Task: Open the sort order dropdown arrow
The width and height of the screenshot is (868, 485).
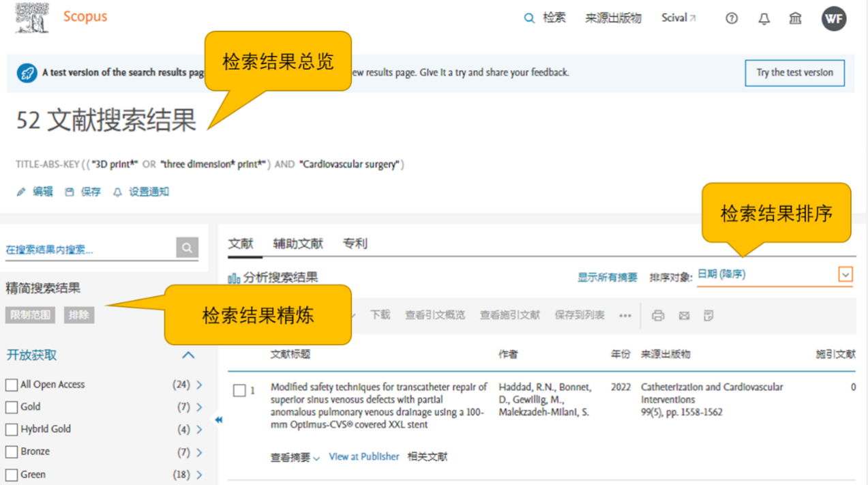Action: [x=845, y=275]
